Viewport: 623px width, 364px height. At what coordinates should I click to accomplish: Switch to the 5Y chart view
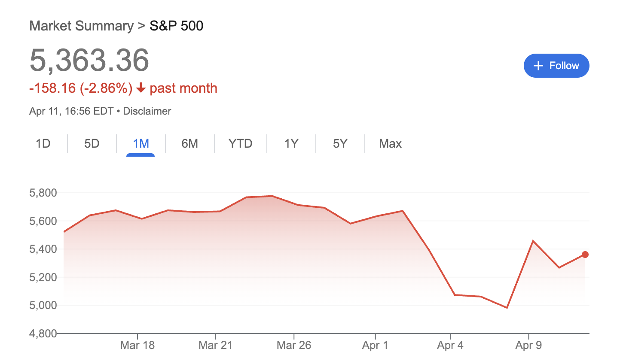click(x=340, y=143)
